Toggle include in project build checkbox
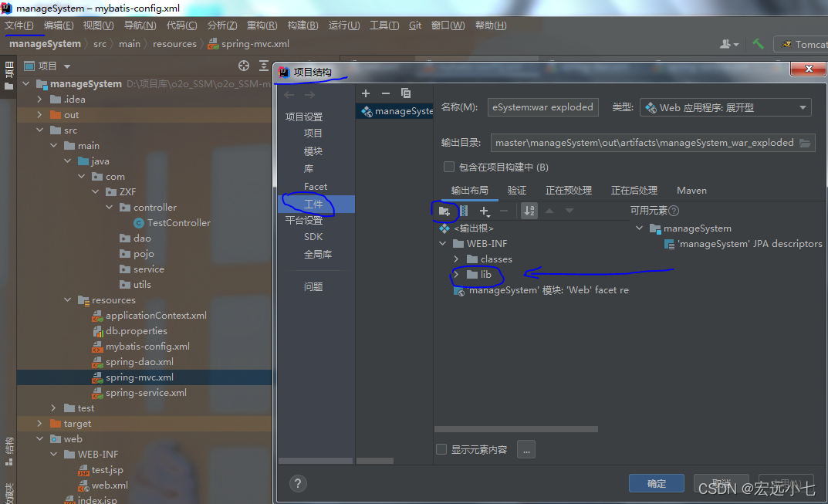This screenshot has width=828, height=504. 449,167
